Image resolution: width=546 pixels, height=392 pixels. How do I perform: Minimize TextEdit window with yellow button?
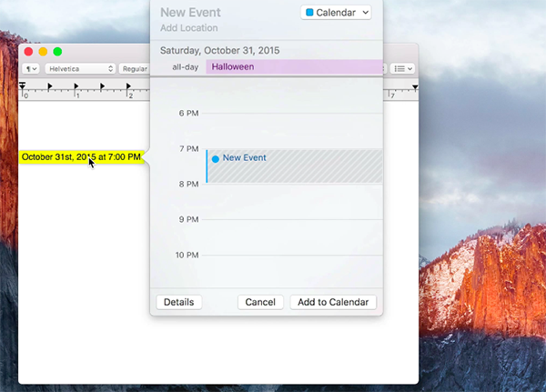click(43, 52)
